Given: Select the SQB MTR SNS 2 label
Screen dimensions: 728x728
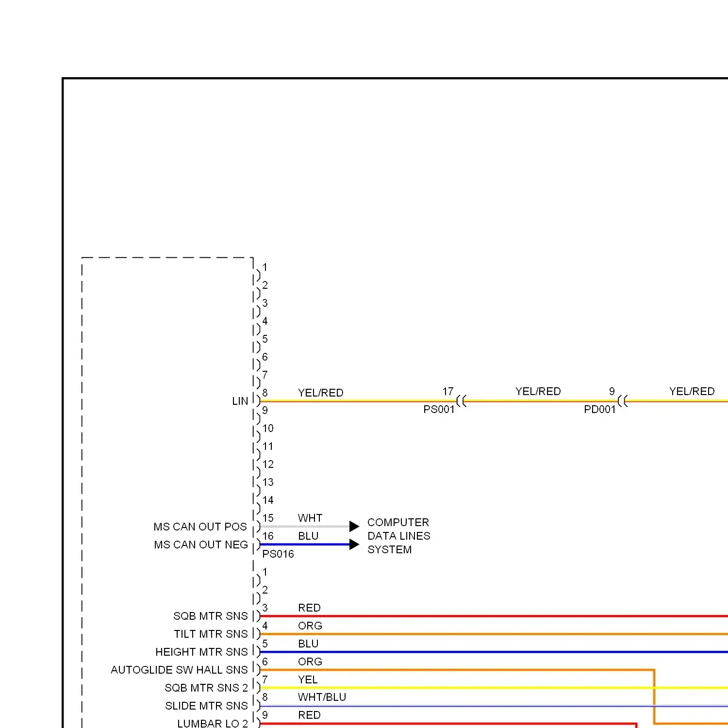Looking at the screenshot, I should tap(206, 688).
